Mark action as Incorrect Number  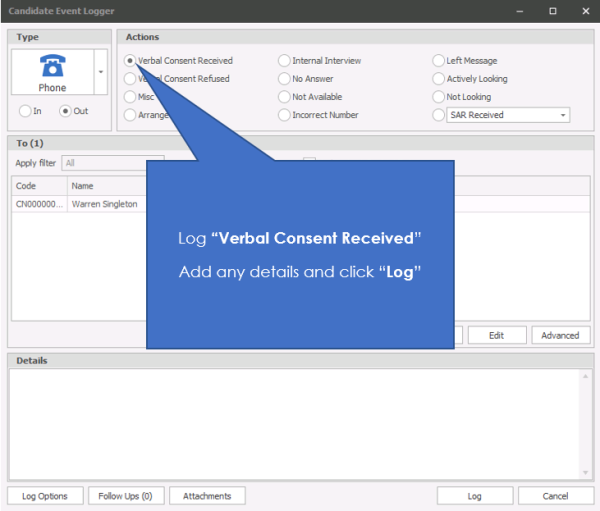(x=285, y=115)
